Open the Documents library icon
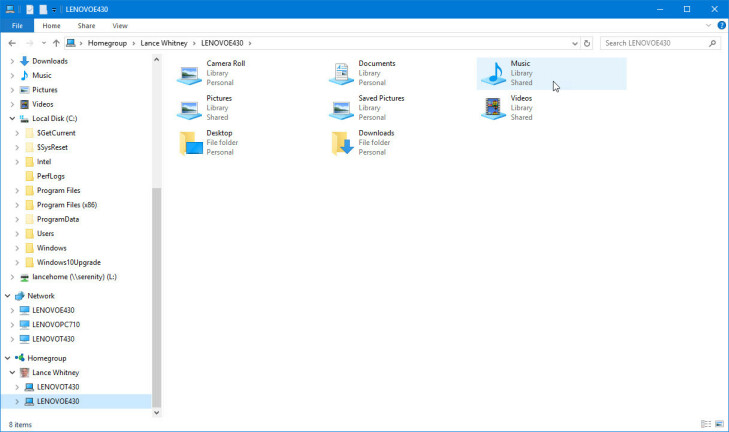729x432 pixels. click(x=341, y=74)
